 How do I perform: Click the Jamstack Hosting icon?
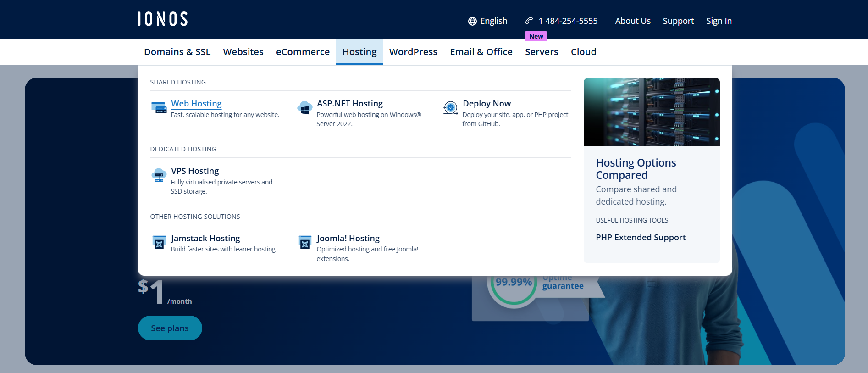click(x=159, y=242)
